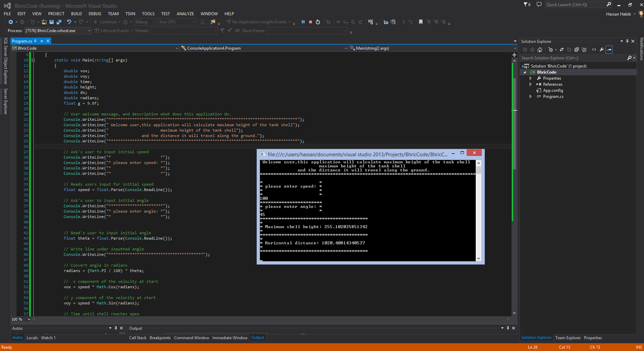
Task: Open the FILE menu
Action: [7, 14]
